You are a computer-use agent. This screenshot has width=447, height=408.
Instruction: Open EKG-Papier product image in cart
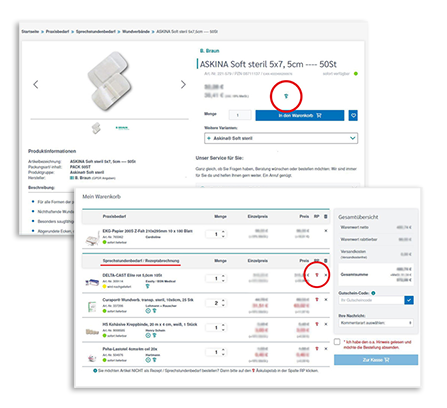point(92,238)
